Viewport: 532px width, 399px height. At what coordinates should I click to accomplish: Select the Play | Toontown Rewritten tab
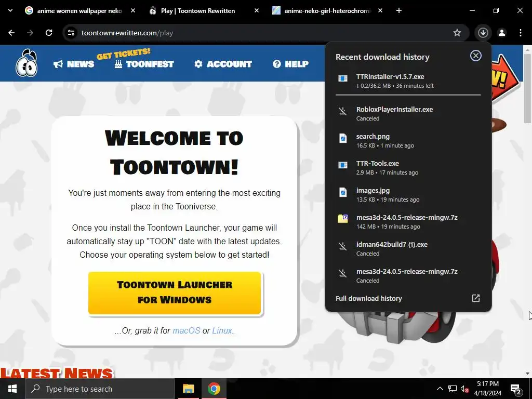203,10
